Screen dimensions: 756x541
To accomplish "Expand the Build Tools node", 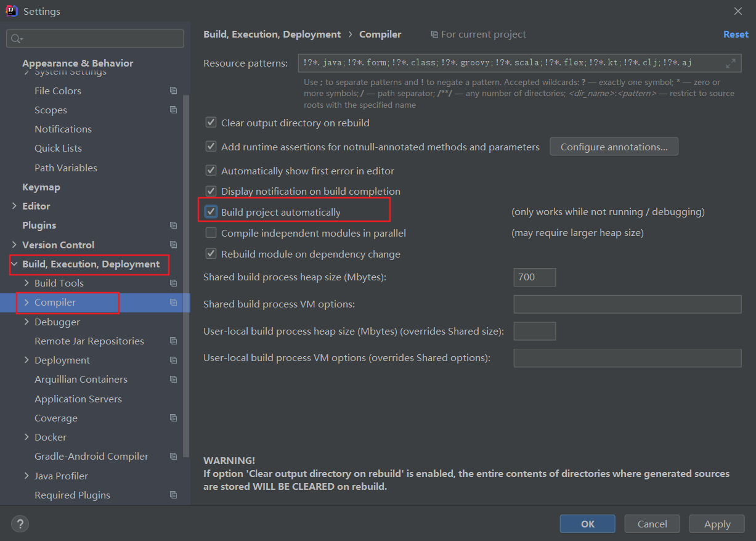I will coord(26,283).
